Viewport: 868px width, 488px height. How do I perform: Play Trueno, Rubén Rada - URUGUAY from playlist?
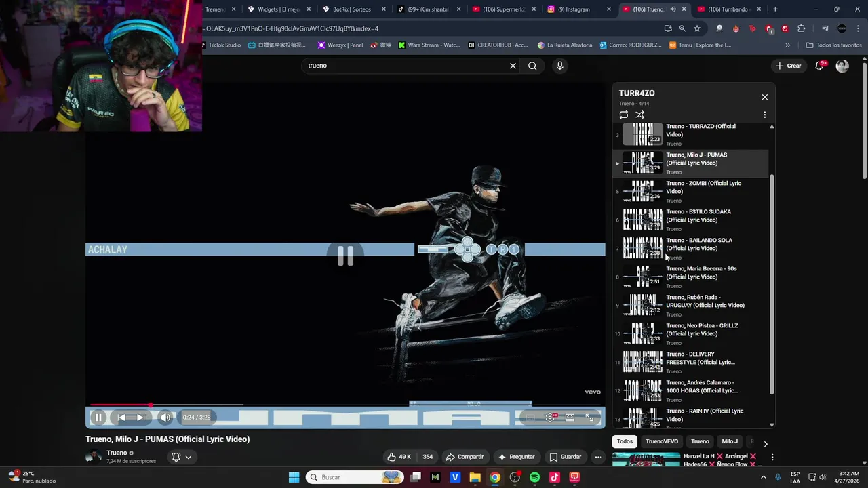[690, 305]
